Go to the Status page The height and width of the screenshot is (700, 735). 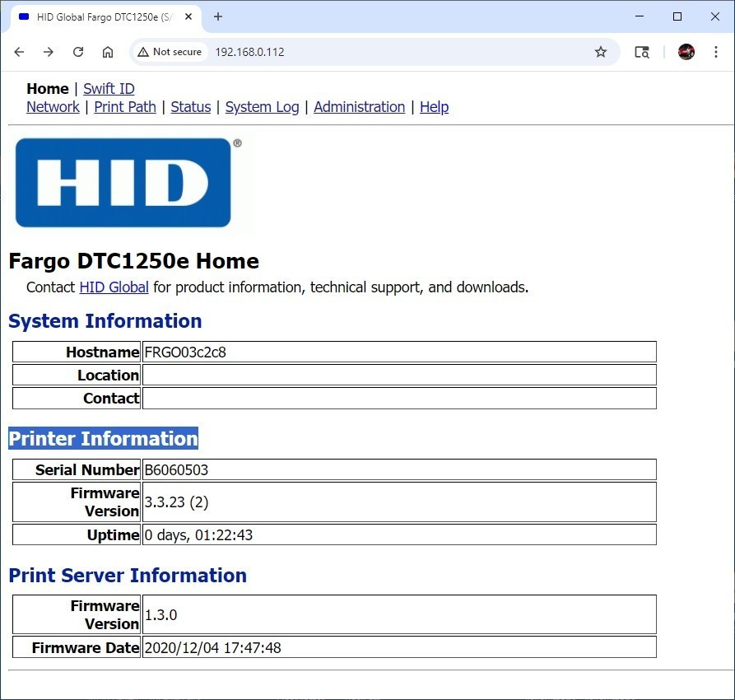tap(191, 107)
